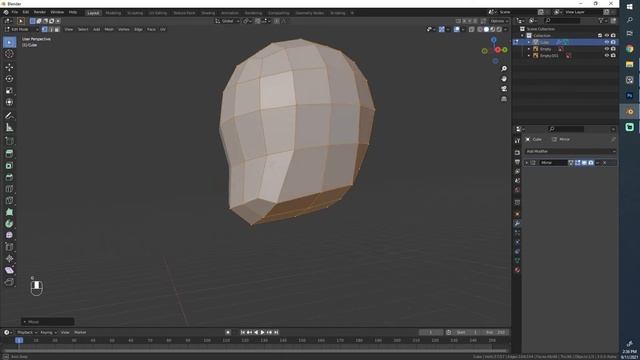Open the Add Modifier dropdown
The height and width of the screenshot is (360, 640).
pyautogui.click(x=570, y=151)
